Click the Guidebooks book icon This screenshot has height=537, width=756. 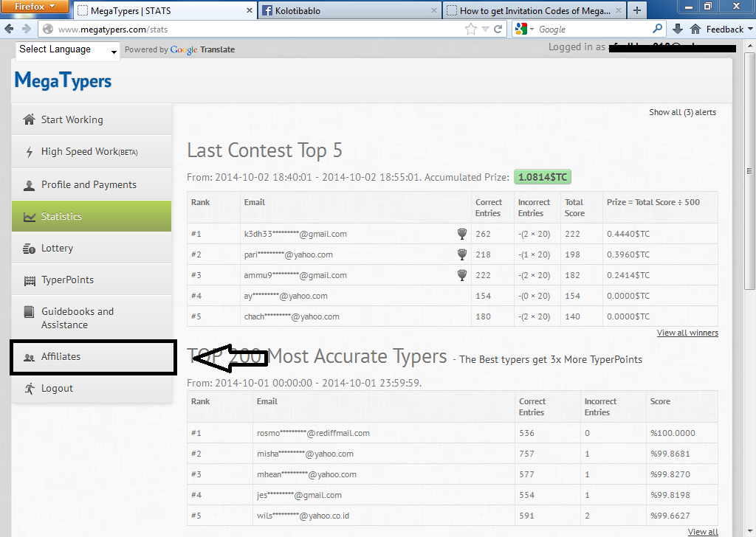(x=29, y=311)
